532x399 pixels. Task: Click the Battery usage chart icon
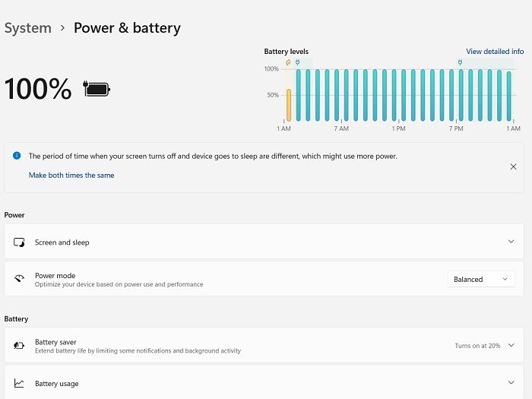click(x=19, y=383)
